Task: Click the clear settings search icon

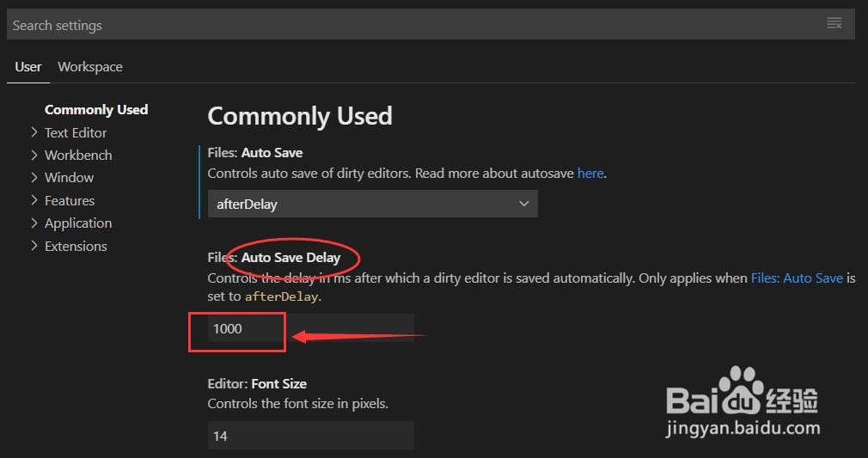Action: pyautogui.click(x=834, y=24)
